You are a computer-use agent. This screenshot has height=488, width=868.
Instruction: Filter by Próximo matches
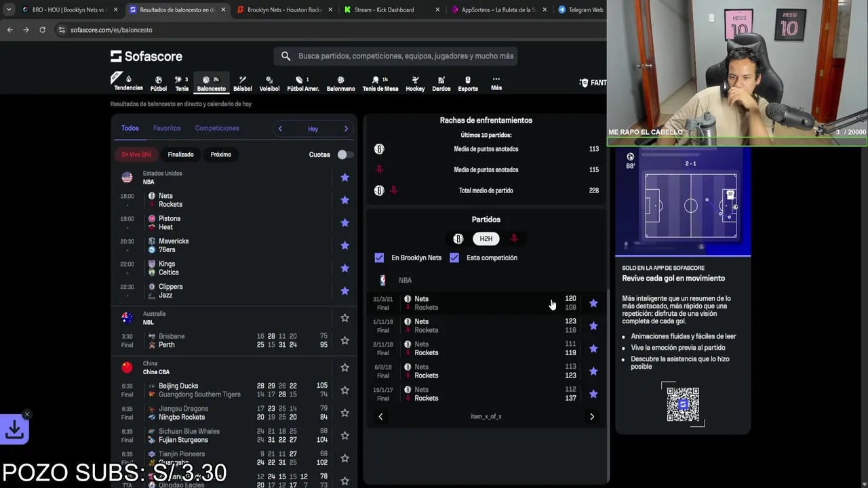[x=220, y=155]
